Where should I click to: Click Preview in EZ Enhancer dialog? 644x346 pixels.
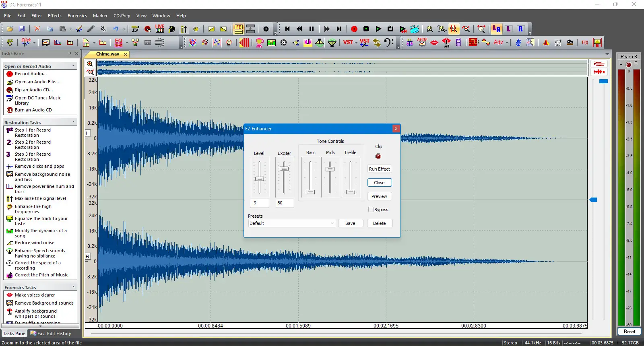coord(379,196)
